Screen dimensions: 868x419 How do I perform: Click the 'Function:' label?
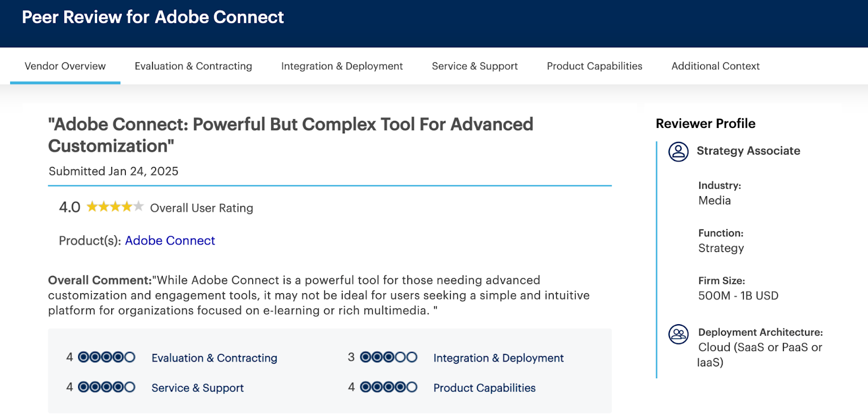click(720, 233)
